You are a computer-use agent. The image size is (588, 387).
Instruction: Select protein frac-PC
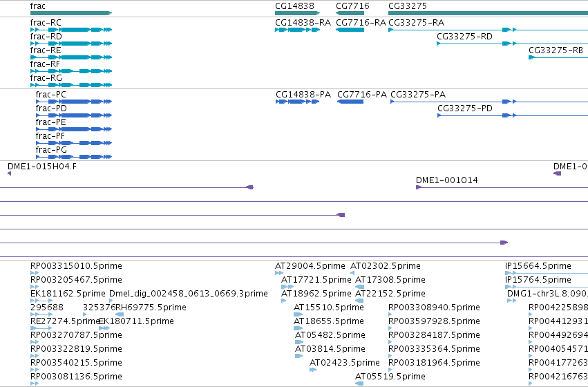coord(74,102)
